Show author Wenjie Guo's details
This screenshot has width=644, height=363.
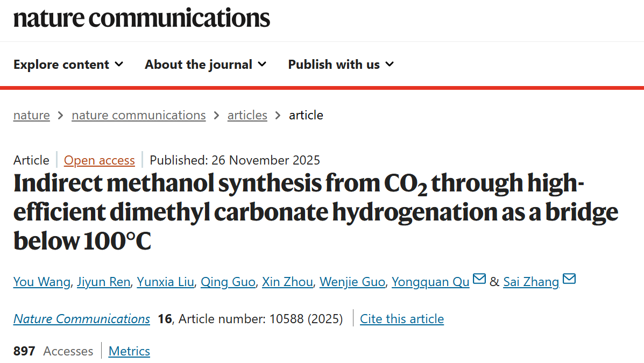click(352, 282)
